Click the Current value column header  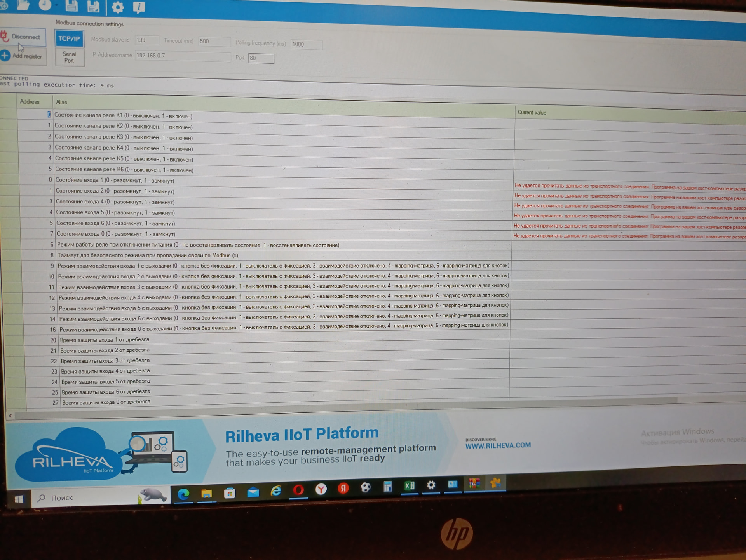[532, 113]
